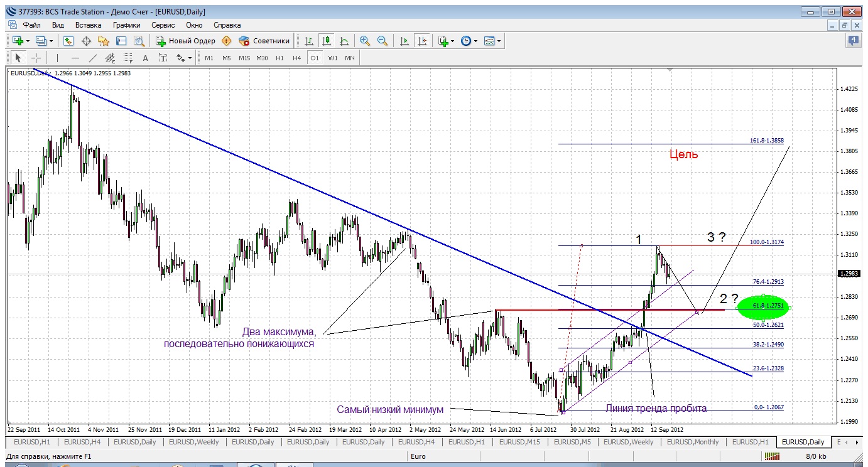868x467 pixels.
Task: Select MN timeframe
Action: pyautogui.click(x=349, y=58)
